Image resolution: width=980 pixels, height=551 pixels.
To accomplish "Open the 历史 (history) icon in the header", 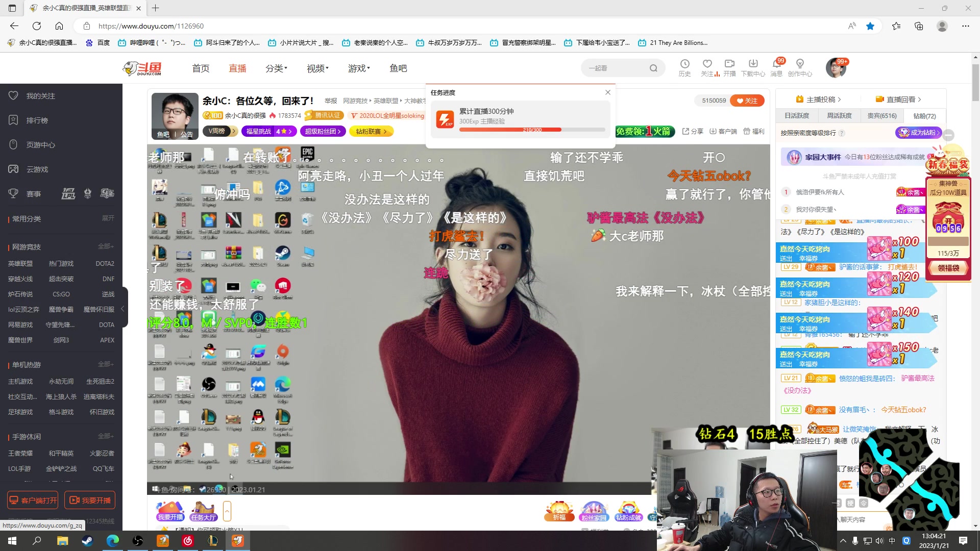I will coord(684,66).
